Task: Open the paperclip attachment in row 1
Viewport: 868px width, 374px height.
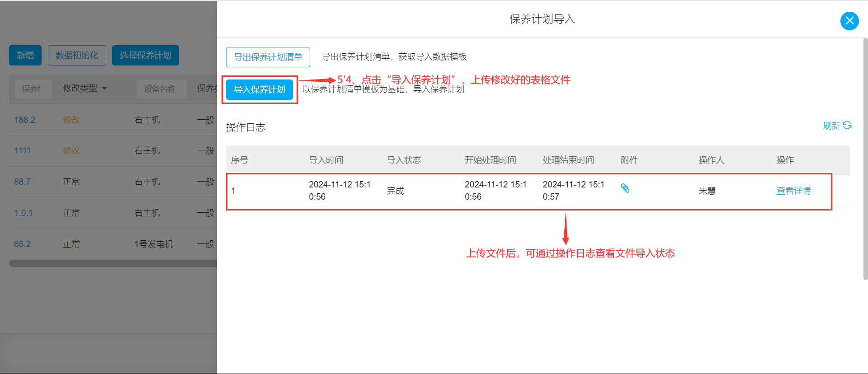Action: (625, 188)
